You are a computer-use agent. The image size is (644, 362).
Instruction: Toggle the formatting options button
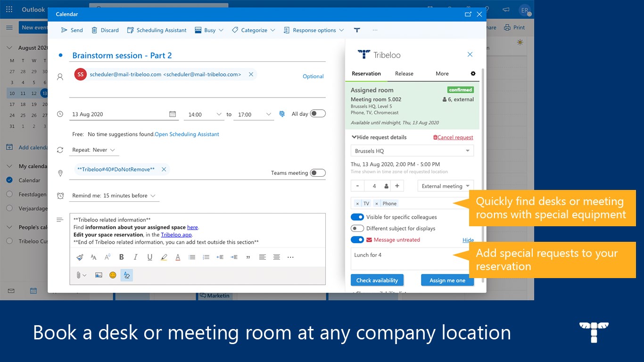point(126,275)
